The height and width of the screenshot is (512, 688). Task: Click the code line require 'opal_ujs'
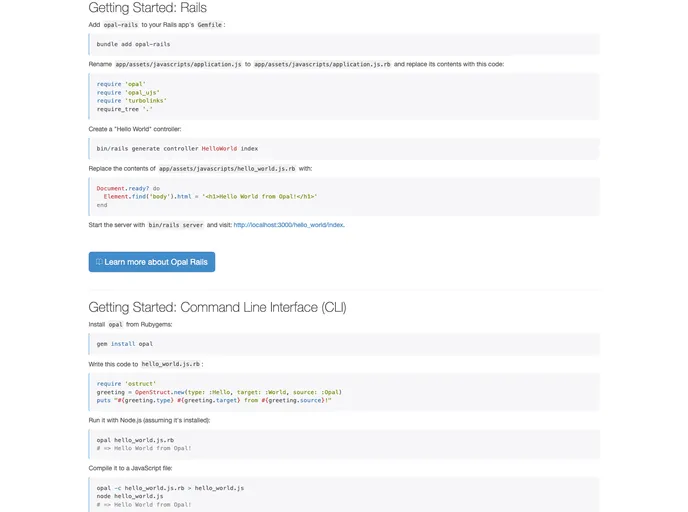coord(128,93)
